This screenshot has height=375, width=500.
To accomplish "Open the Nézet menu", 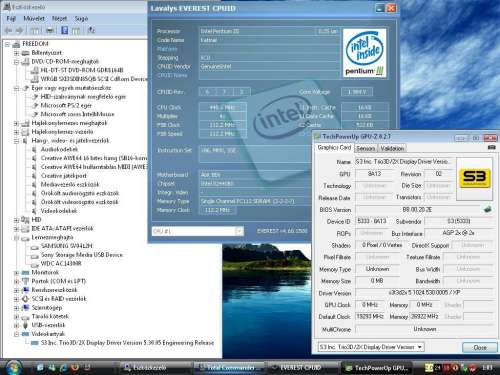I will tap(59, 19).
